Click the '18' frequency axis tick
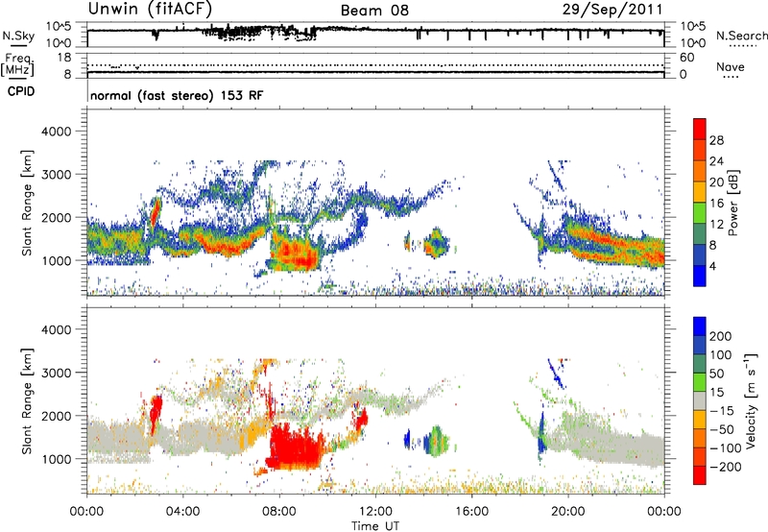The image size is (768, 532). (64, 58)
